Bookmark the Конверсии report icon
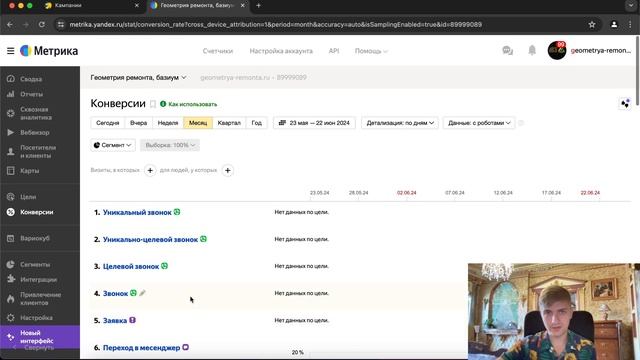 coord(153,104)
